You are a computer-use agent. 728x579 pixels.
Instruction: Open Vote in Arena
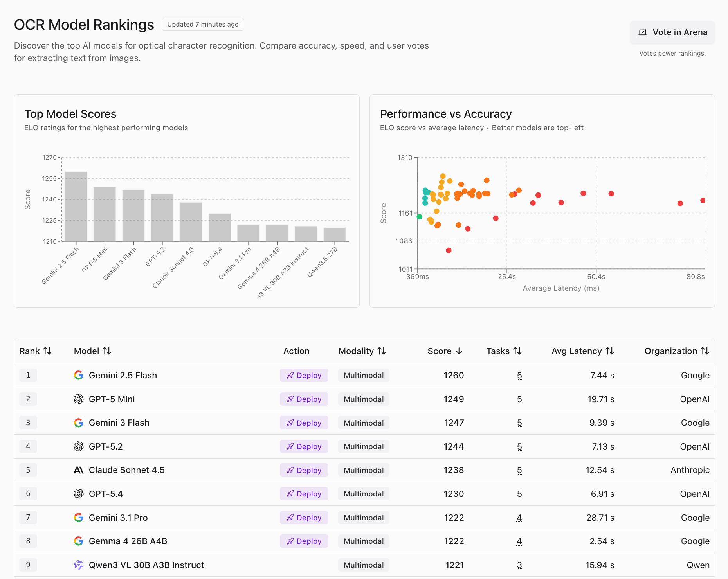[672, 32]
